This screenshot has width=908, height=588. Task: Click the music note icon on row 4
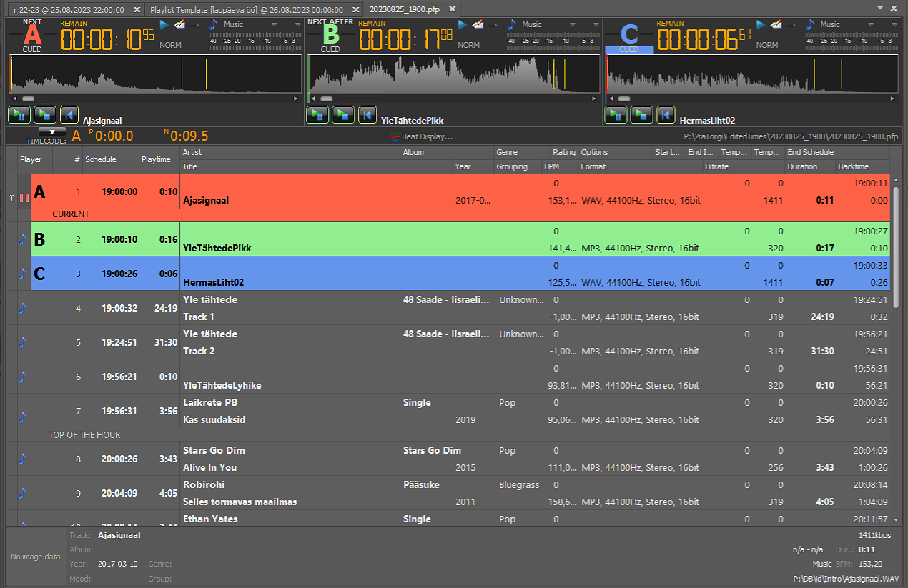[22, 308]
